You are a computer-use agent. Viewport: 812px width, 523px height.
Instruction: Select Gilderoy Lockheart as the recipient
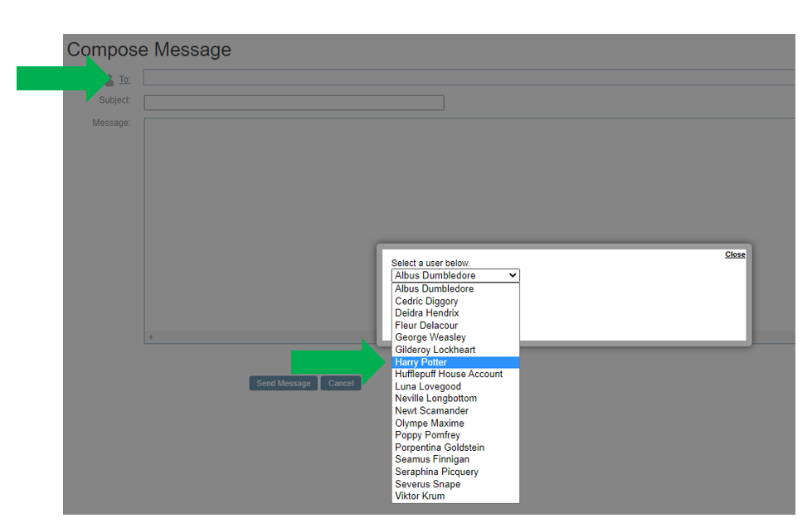click(455, 350)
